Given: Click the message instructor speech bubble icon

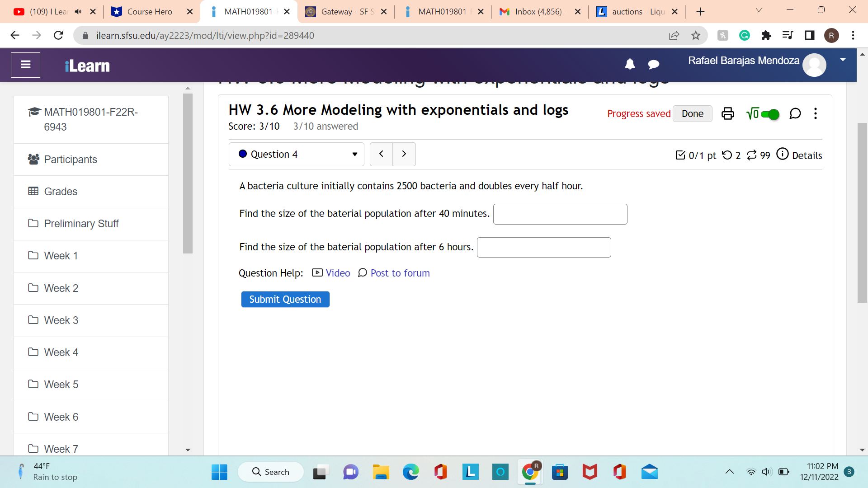Looking at the screenshot, I should (x=795, y=113).
